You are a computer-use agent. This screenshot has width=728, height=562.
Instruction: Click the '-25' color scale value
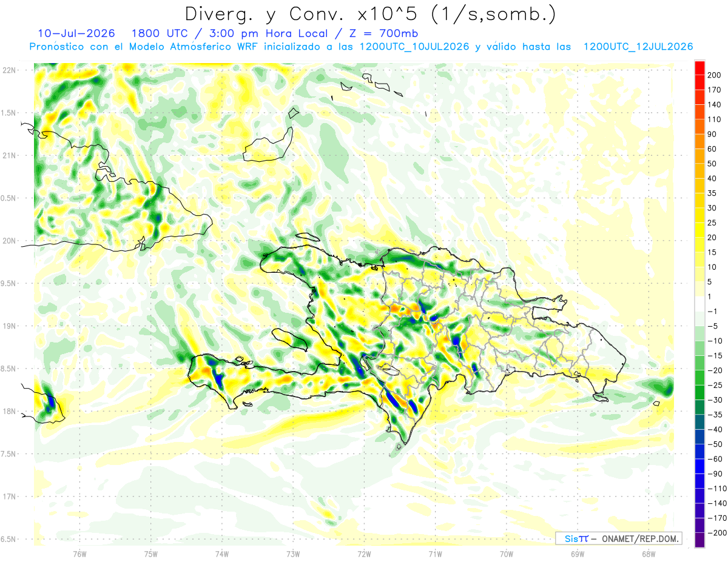click(x=716, y=386)
